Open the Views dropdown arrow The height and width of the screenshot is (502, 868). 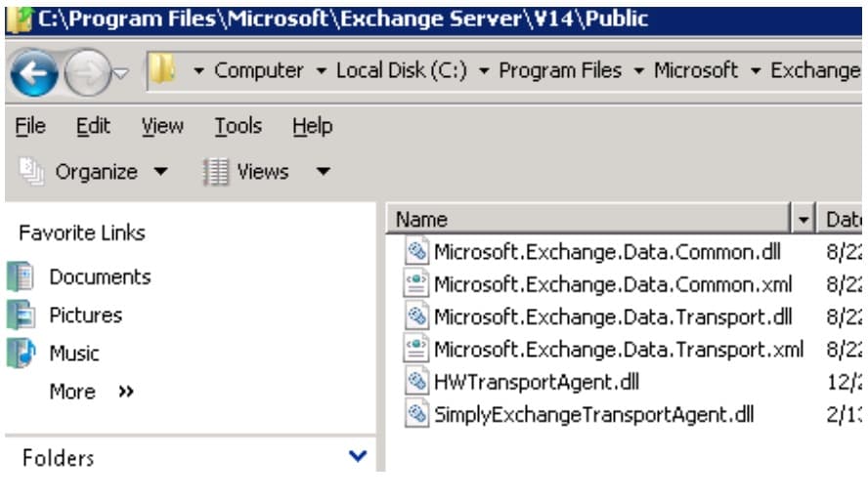(323, 173)
